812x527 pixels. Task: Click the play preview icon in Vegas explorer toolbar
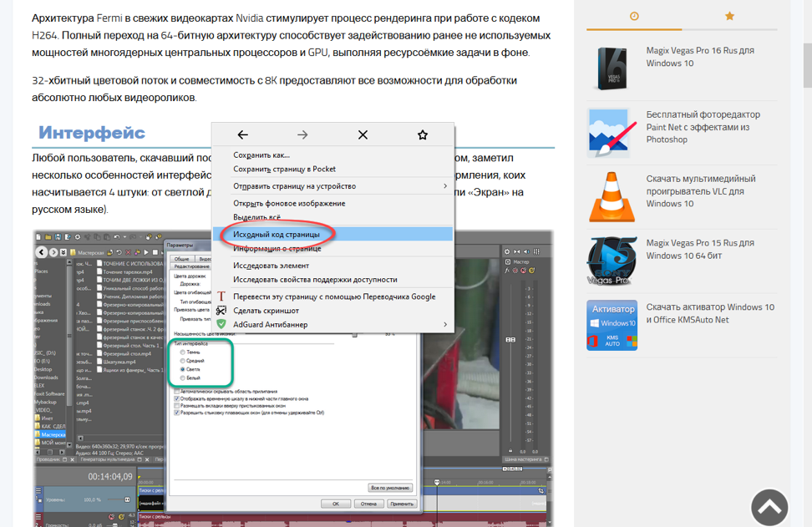click(146, 252)
